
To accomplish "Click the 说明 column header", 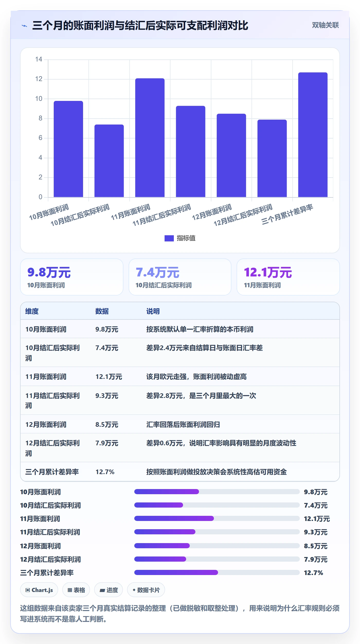I will [x=153, y=311].
